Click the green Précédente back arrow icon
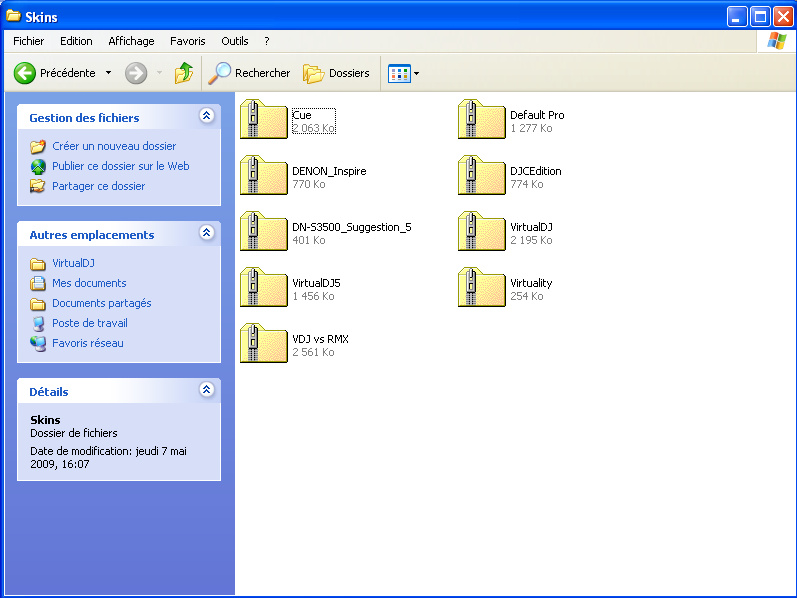 click(x=25, y=73)
